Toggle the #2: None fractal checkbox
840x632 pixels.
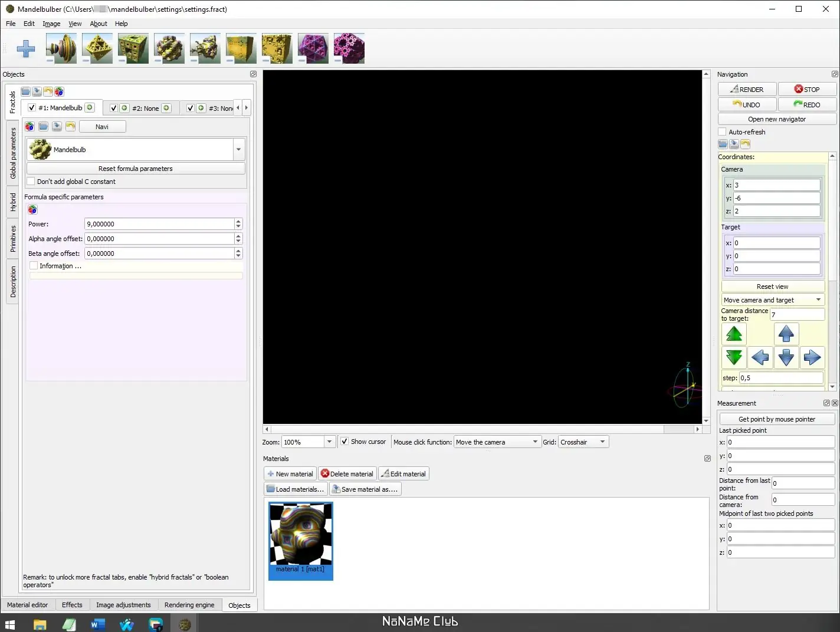(114, 108)
